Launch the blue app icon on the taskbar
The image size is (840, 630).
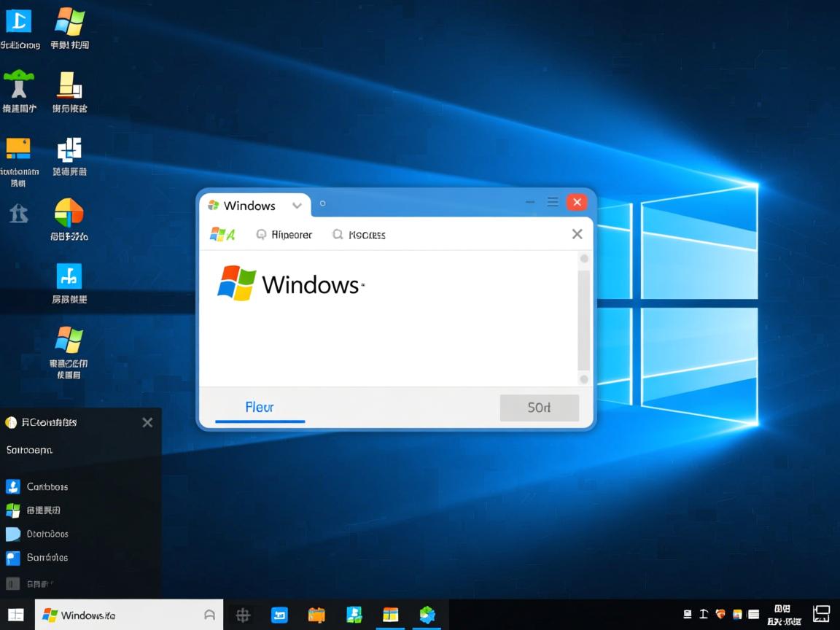click(x=279, y=615)
